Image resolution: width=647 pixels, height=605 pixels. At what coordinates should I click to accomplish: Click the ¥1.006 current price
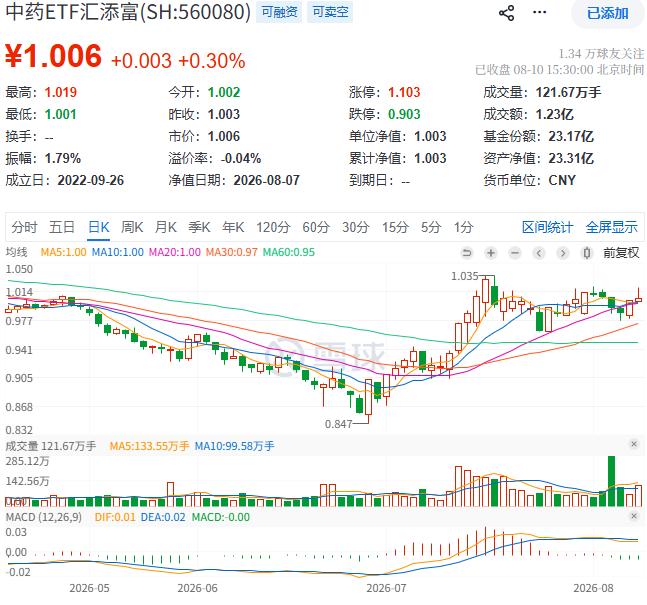click(x=53, y=56)
